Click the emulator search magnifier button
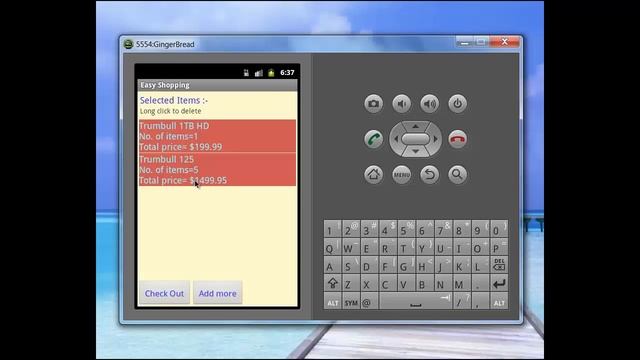Screen dimensions: 640x360 click(x=458, y=175)
